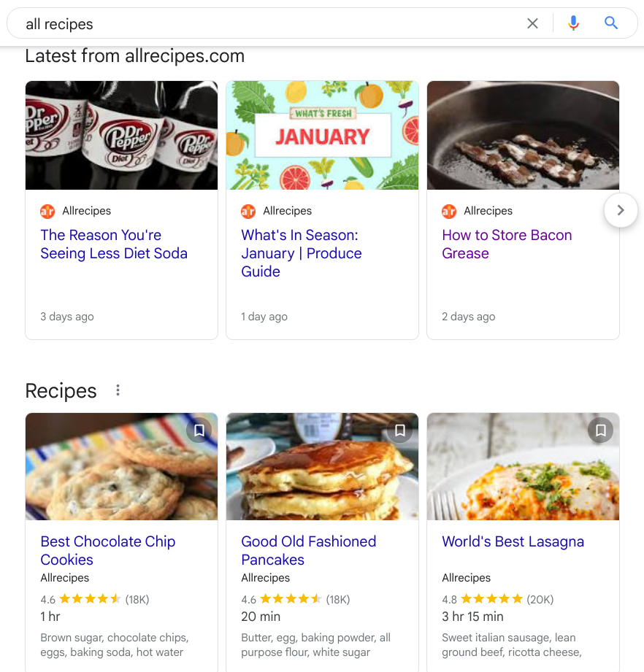Open Best Chocolate Chip Cookies recipe link

click(107, 550)
